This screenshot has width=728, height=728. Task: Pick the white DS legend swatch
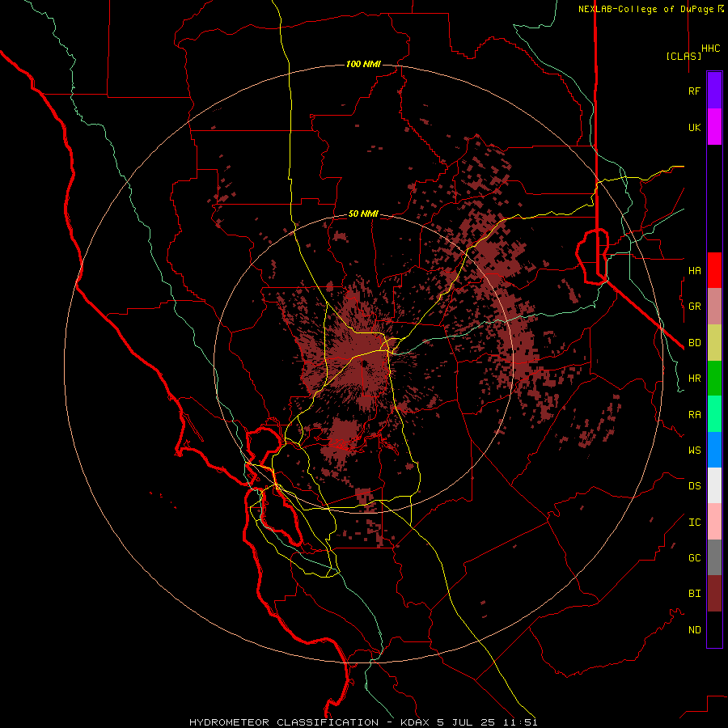click(714, 485)
